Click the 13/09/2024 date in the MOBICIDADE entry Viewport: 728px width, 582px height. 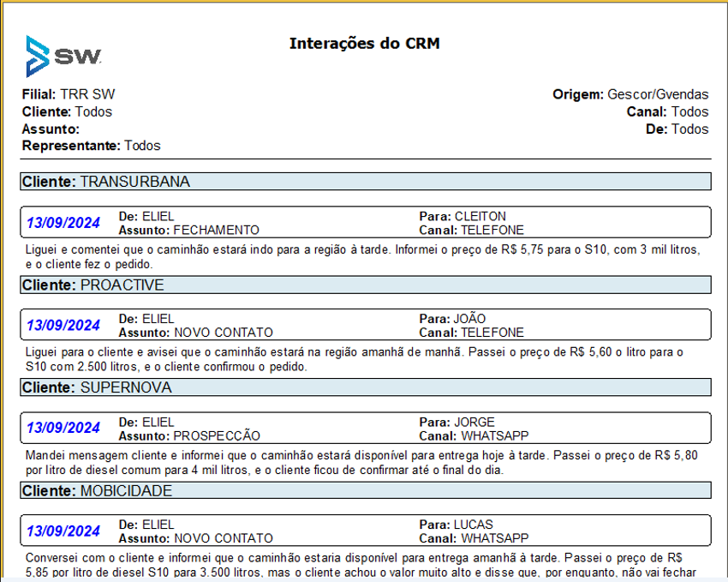(63, 531)
